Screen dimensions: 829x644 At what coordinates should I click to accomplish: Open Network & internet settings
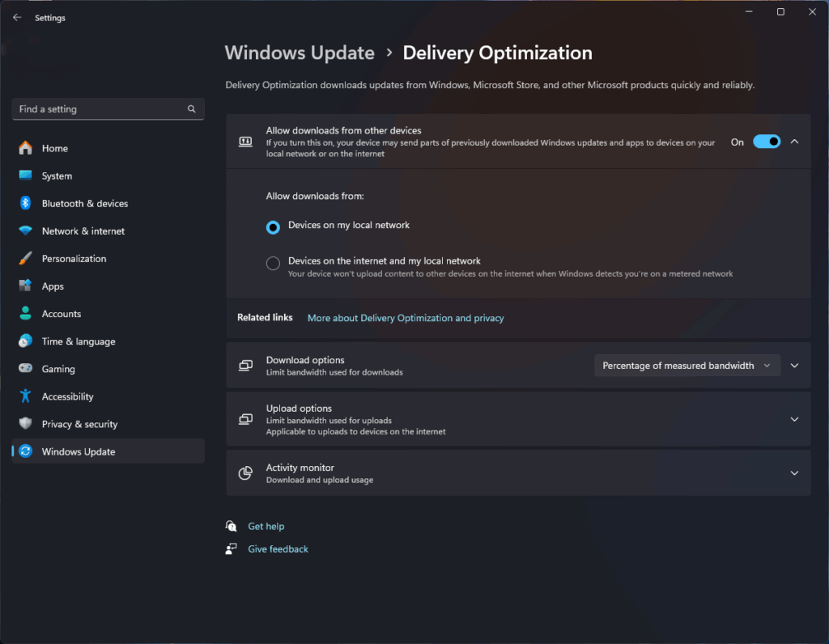26,231
